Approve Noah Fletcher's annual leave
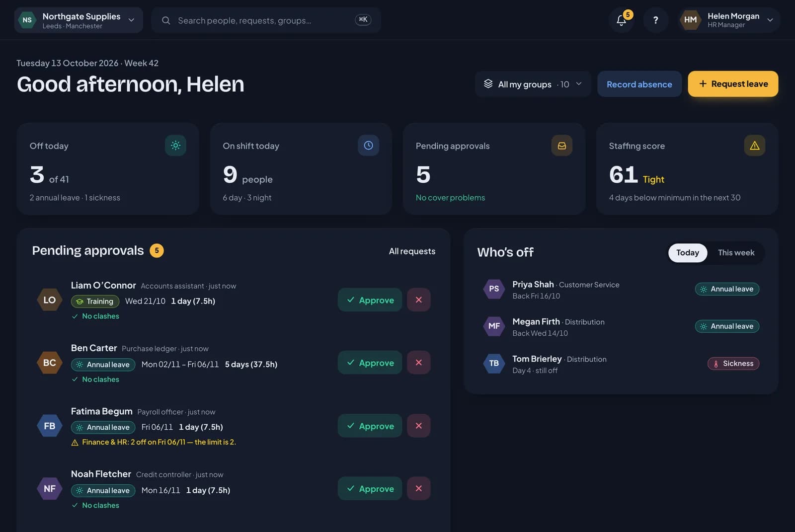The image size is (795, 532). click(x=370, y=489)
